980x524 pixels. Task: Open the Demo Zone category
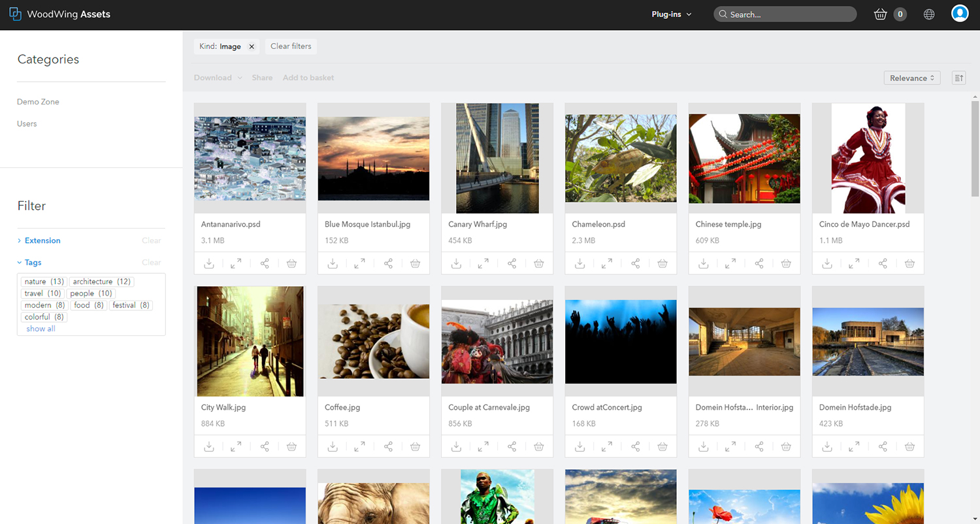tap(38, 102)
